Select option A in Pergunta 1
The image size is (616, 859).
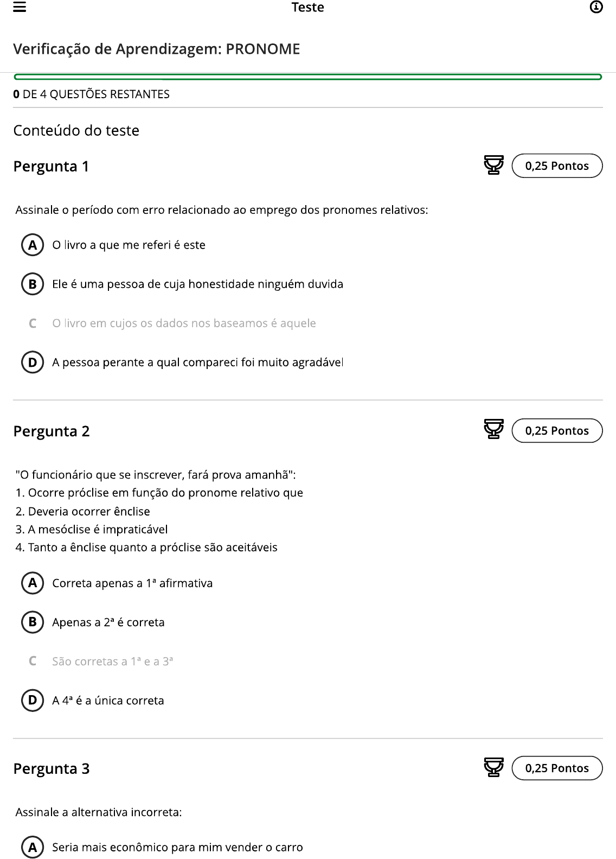tap(33, 245)
